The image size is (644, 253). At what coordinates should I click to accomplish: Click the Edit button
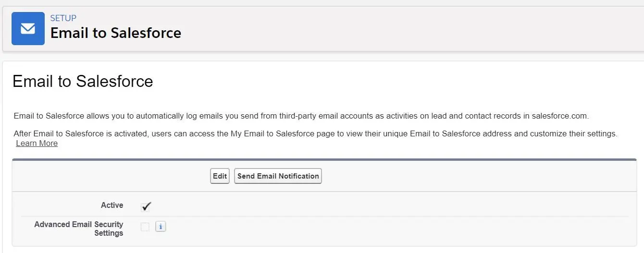coord(220,176)
